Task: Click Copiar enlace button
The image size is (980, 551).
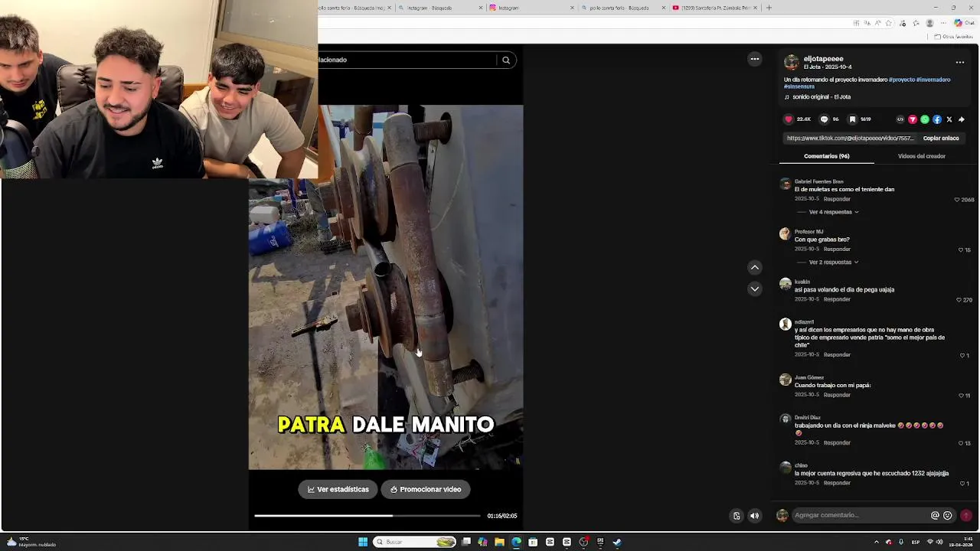Action: tap(941, 139)
